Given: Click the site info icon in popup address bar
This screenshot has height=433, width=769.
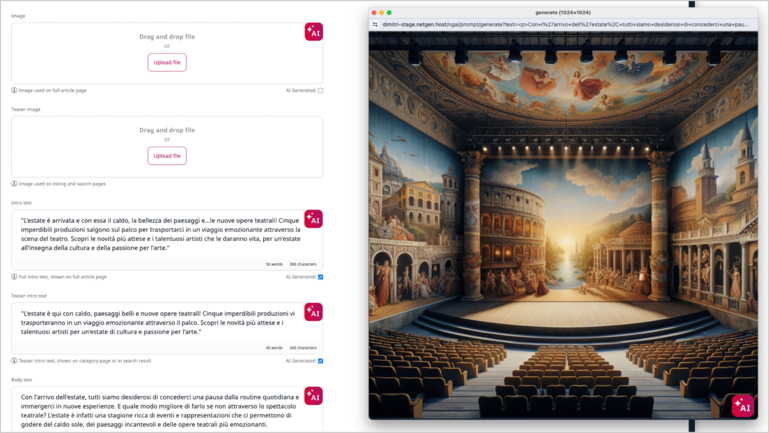Looking at the screenshot, I should point(375,23).
